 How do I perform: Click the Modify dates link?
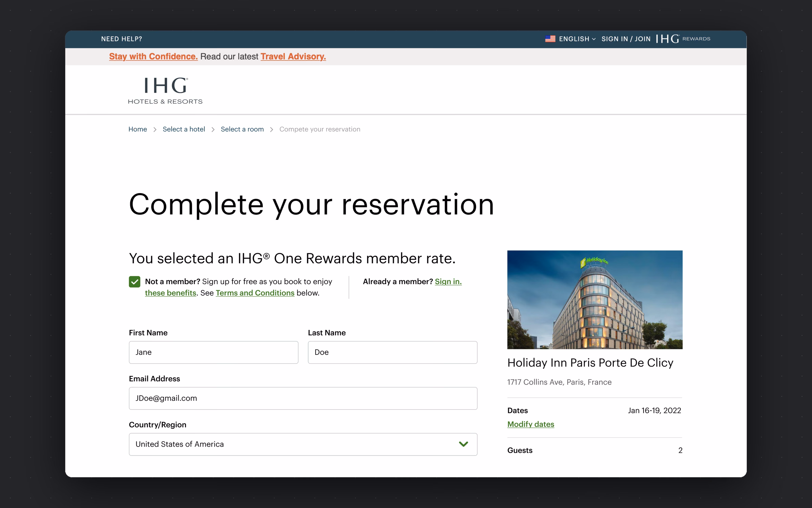pyautogui.click(x=531, y=424)
